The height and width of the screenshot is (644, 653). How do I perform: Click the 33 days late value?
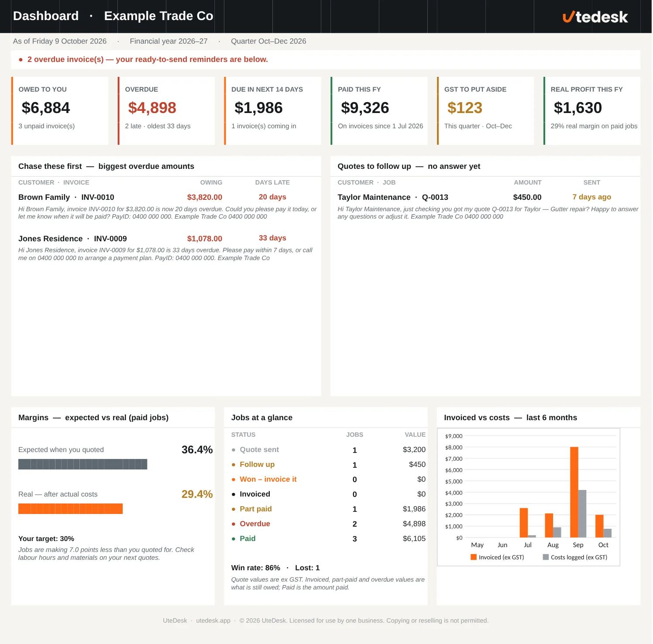point(272,238)
